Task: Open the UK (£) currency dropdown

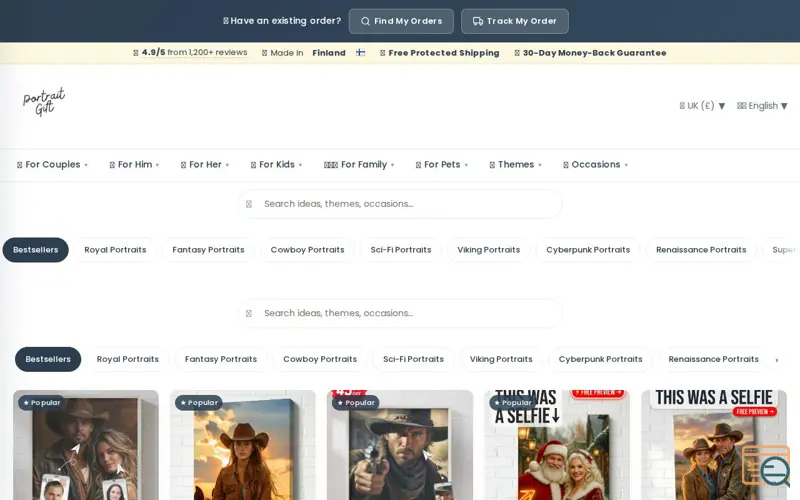Action: click(x=702, y=106)
